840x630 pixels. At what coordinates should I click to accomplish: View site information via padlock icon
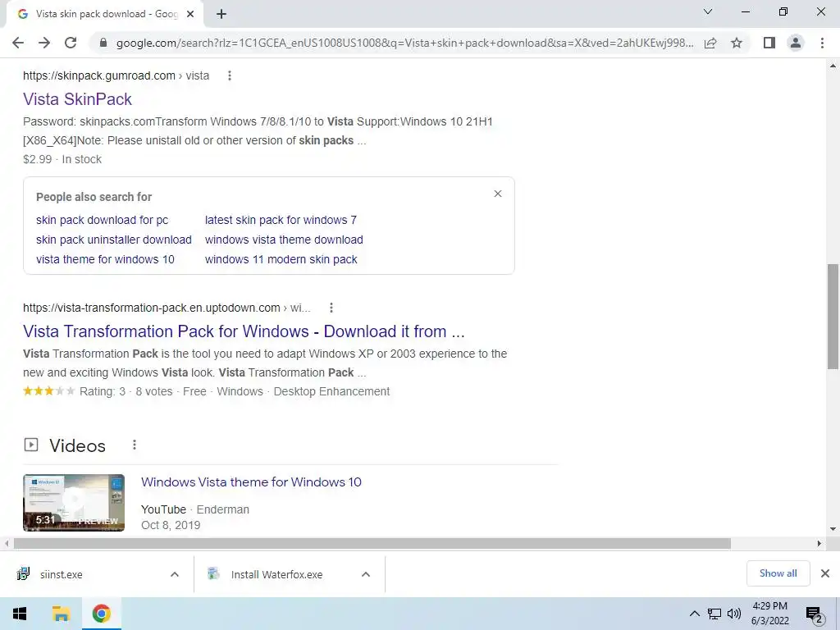coord(103,43)
